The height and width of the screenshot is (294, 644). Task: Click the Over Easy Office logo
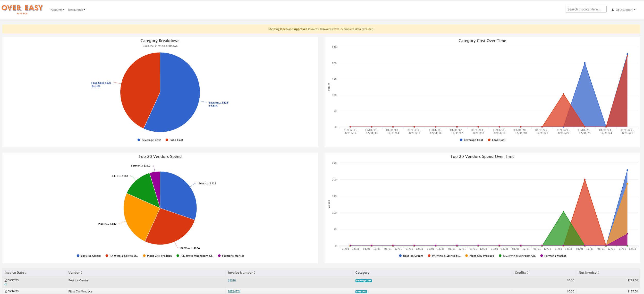22,9
